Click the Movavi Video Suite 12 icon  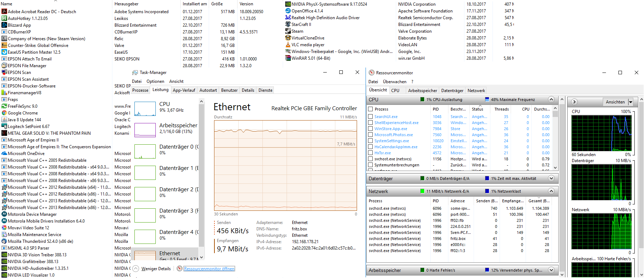4,228
